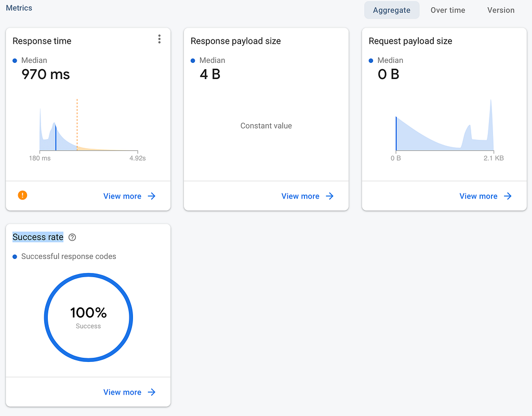Open View more for Success rate
This screenshot has height=416, width=532.
123,392
